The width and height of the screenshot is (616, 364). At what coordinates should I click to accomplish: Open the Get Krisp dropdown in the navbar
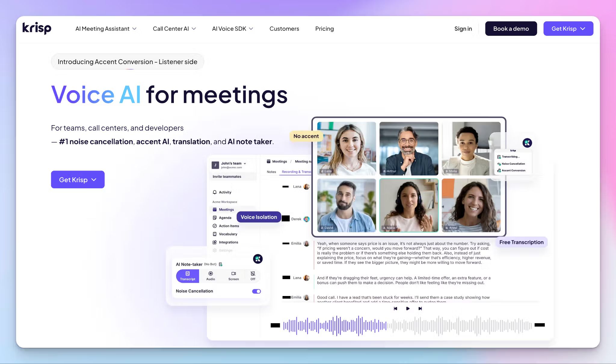tap(568, 29)
